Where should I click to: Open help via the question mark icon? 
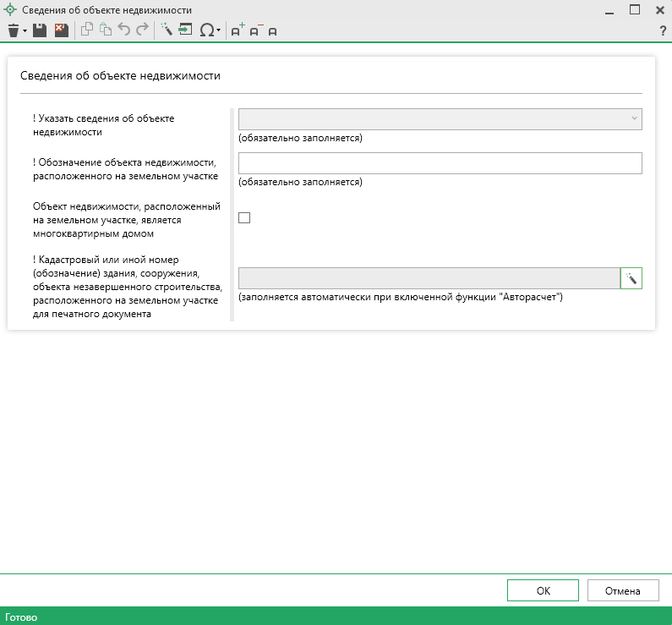pyautogui.click(x=663, y=30)
